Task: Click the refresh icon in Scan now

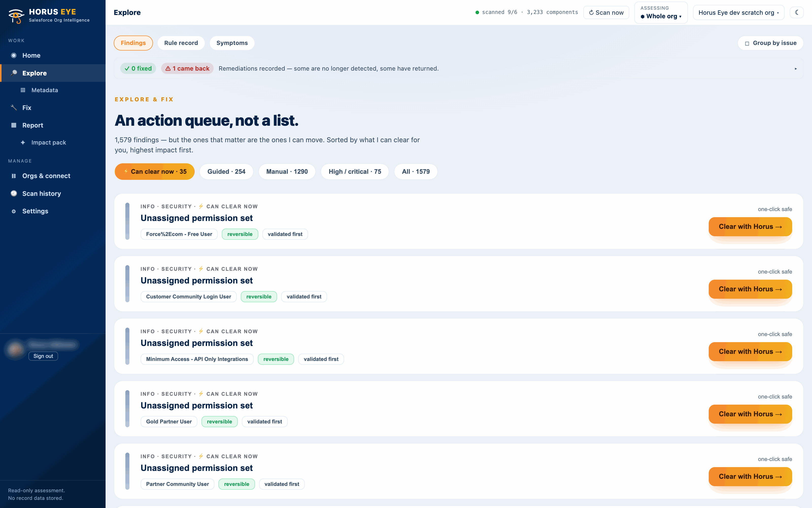Action: pyautogui.click(x=591, y=12)
